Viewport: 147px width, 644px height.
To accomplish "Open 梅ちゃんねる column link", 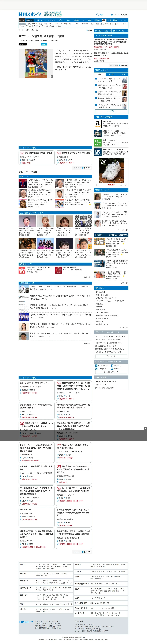I will [100, 292].
